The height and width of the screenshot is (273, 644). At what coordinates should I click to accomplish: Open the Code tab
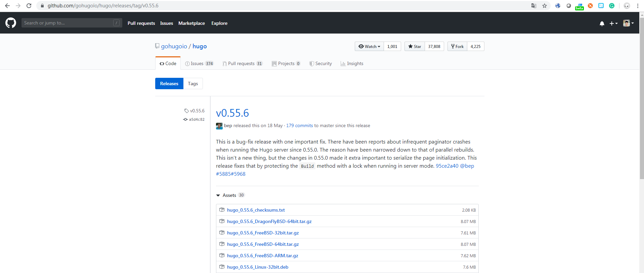pos(168,63)
